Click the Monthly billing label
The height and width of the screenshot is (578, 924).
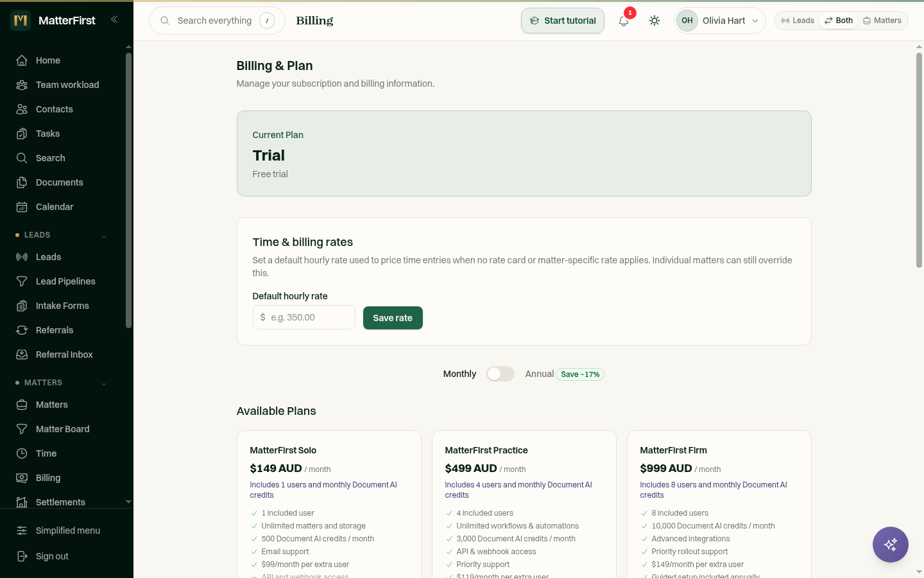point(459,374)
